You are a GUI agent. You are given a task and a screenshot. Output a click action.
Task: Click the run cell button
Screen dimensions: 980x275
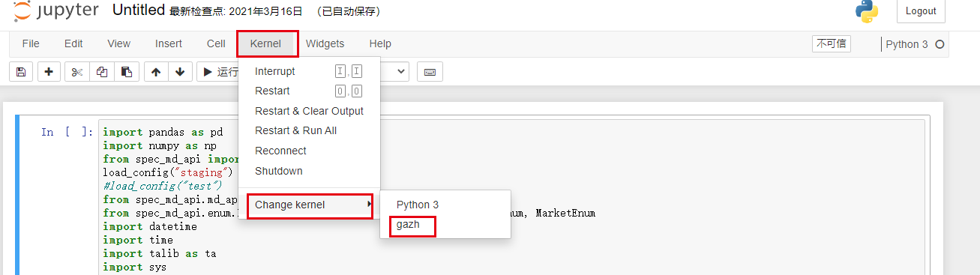pos(217,72)
